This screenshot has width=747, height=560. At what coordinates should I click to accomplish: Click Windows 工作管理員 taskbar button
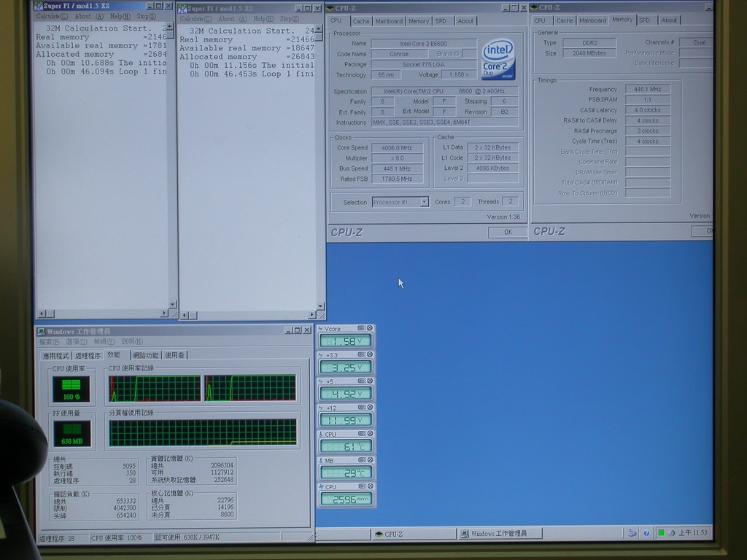click(500, 533)
